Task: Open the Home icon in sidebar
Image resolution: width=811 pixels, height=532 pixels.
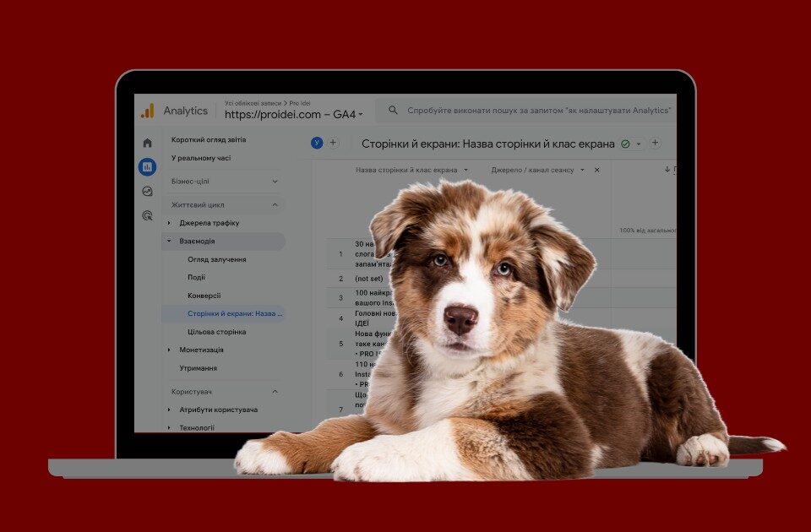Action: point(147,143)
